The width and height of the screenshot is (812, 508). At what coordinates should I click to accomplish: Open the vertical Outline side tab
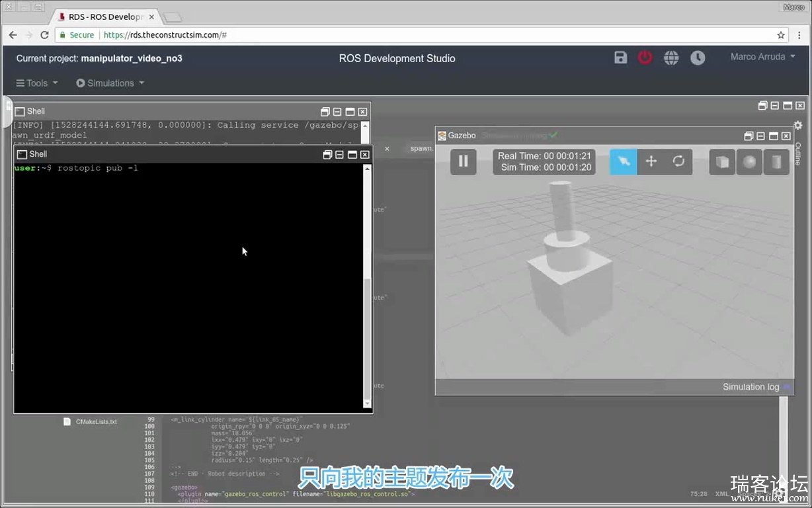(x=798, y=154)
